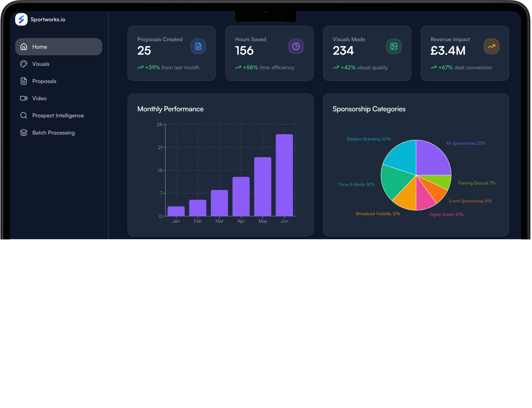Click the Batch Processing layers icon
The height and width of the screenshot is (408, 532).
click(x=24, y=133)
